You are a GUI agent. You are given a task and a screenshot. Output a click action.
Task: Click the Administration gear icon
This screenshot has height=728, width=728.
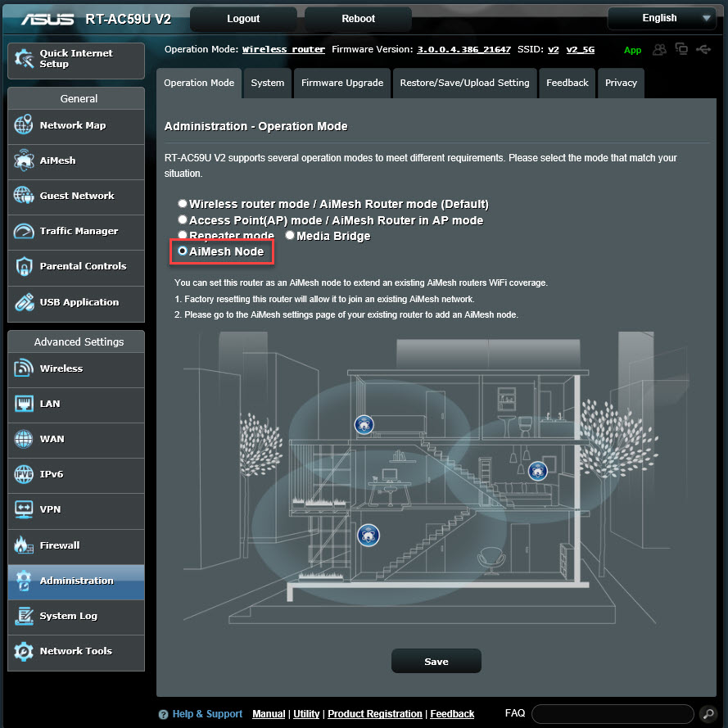(23, 581)
